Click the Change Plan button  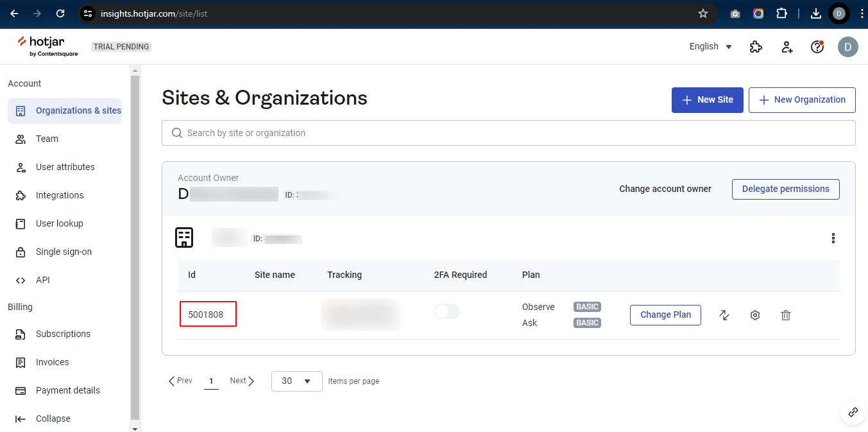point(666,315)
